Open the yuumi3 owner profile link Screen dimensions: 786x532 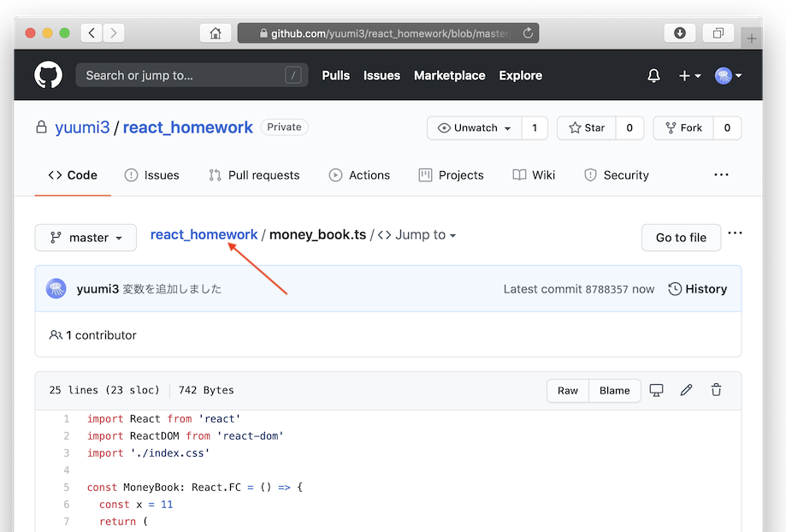coord(82,127)
